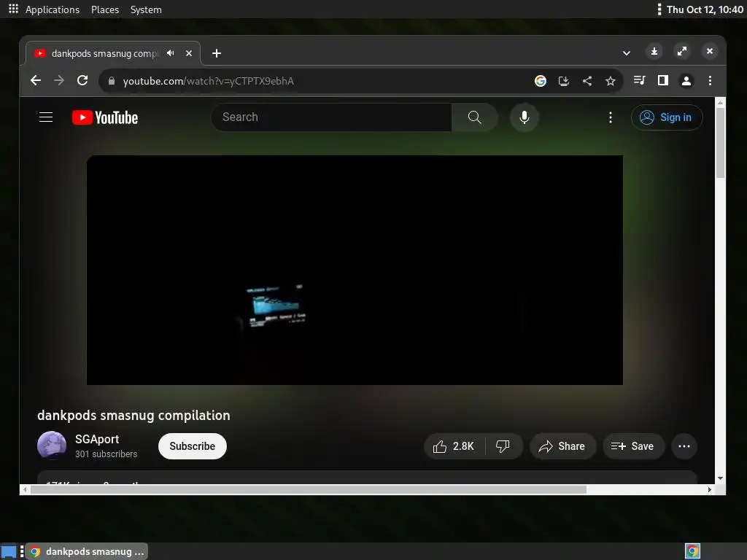The image size is (747, 560).
Task: Like the video (2.8K)
Action: pyautogui.click(x=454, y=446)
